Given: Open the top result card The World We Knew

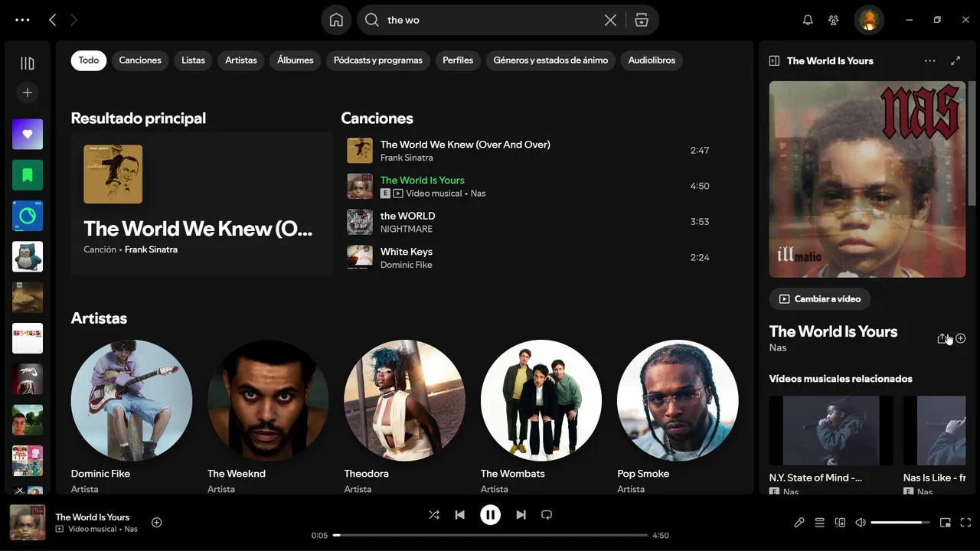Looking at the screenshot, I should click(202, 204).
